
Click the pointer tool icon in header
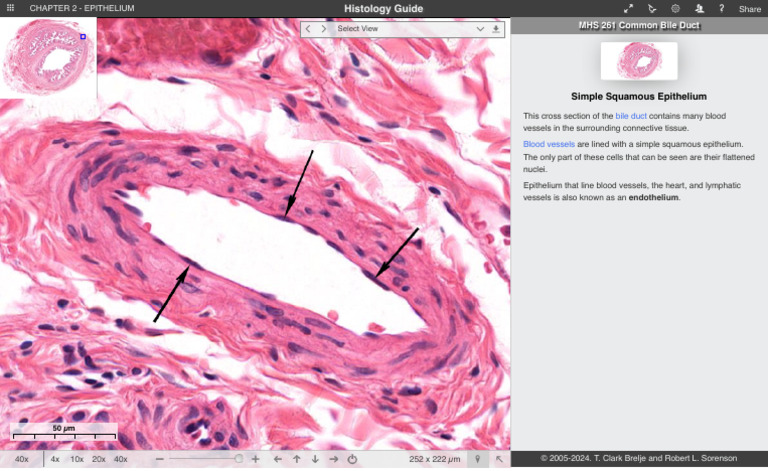(x=652, y=8)
